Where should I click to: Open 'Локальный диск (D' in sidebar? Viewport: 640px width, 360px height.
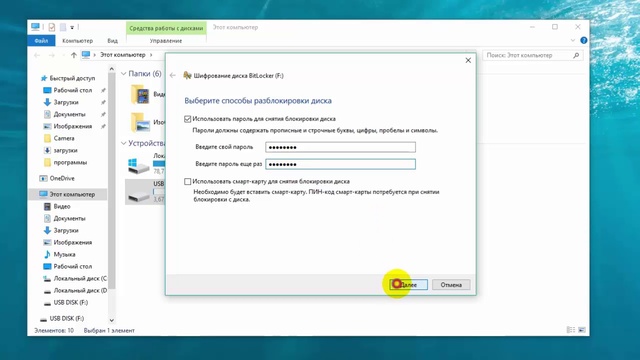click(80, 291)
